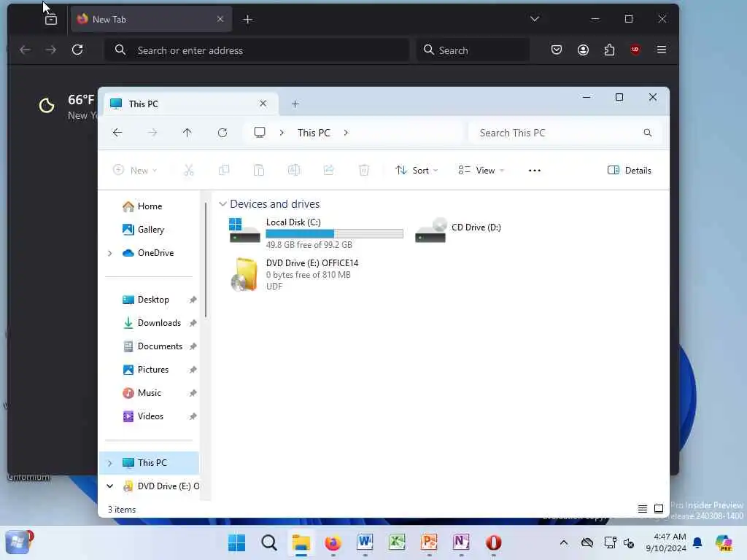Add a new File Explorer tab

[295, 104]
